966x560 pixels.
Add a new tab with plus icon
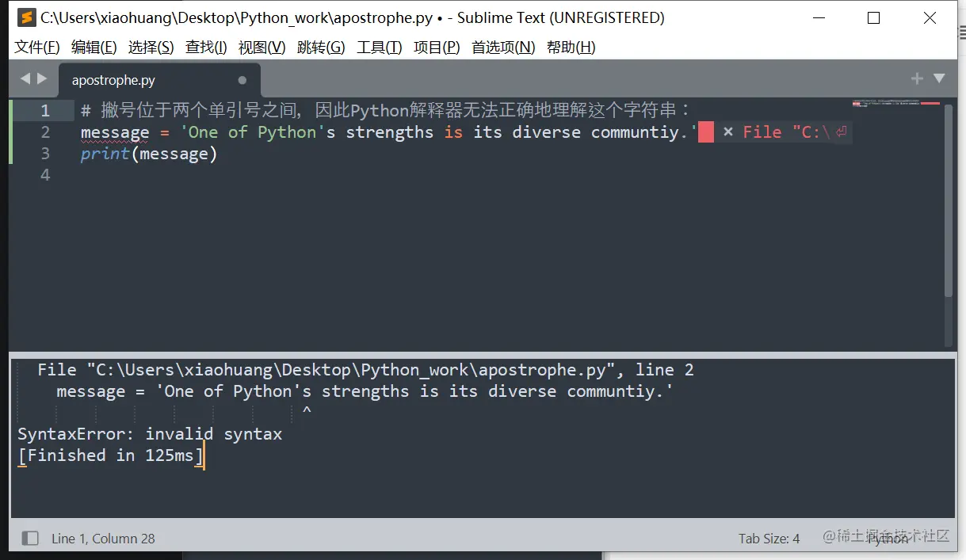917,78
